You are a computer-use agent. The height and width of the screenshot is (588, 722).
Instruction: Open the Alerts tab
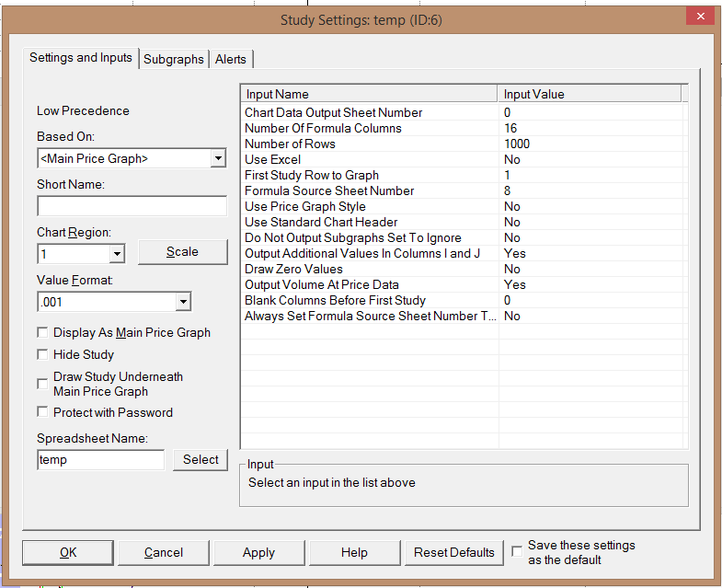(x=231, y=59)
